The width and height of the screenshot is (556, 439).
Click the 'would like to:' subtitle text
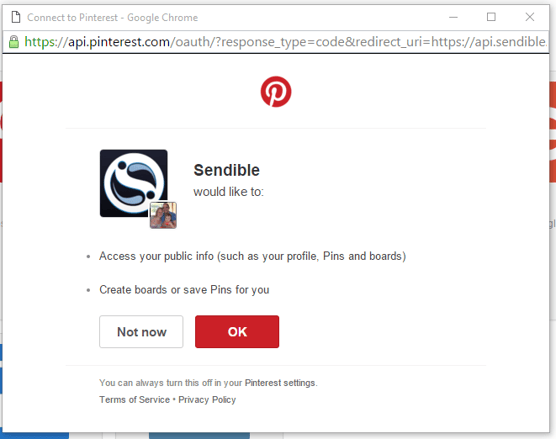228,192
